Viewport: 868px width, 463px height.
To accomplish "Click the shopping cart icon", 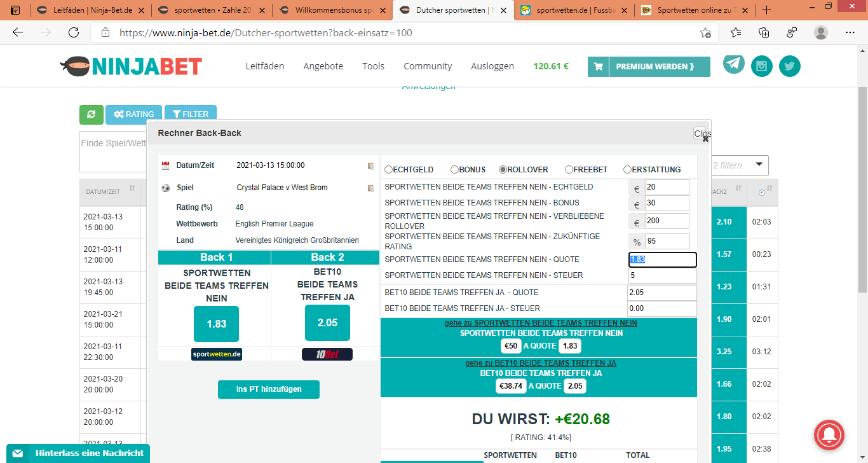I will 598,66.
